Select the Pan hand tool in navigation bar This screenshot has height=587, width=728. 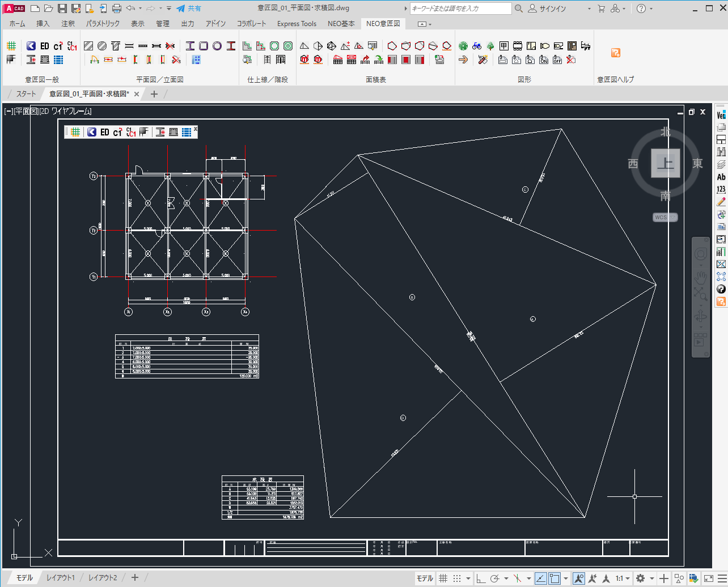[701, 277]
